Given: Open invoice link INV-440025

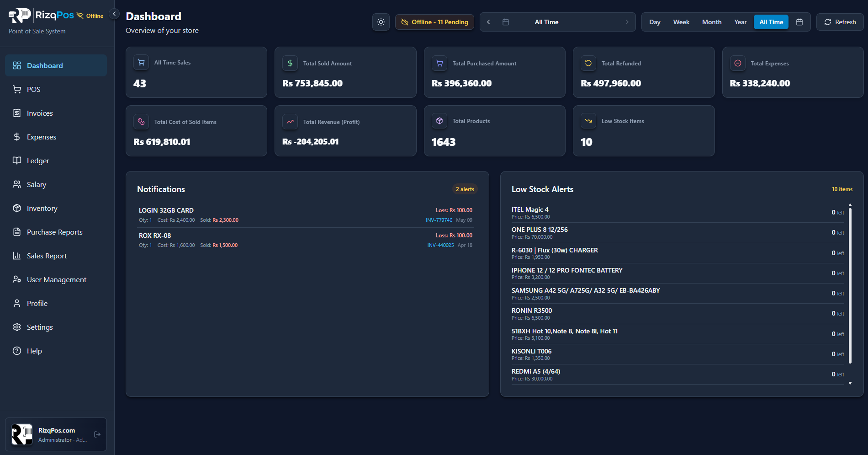Looking at the screenshot, I should point(440,245).
